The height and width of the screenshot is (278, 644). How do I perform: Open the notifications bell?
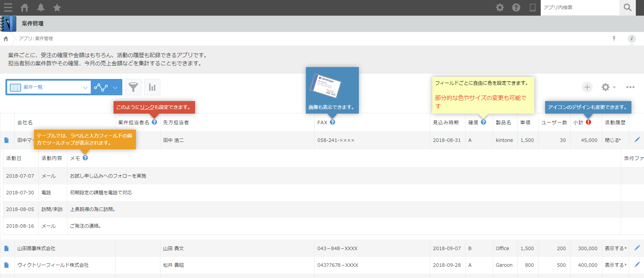click(x=41, y=7)
